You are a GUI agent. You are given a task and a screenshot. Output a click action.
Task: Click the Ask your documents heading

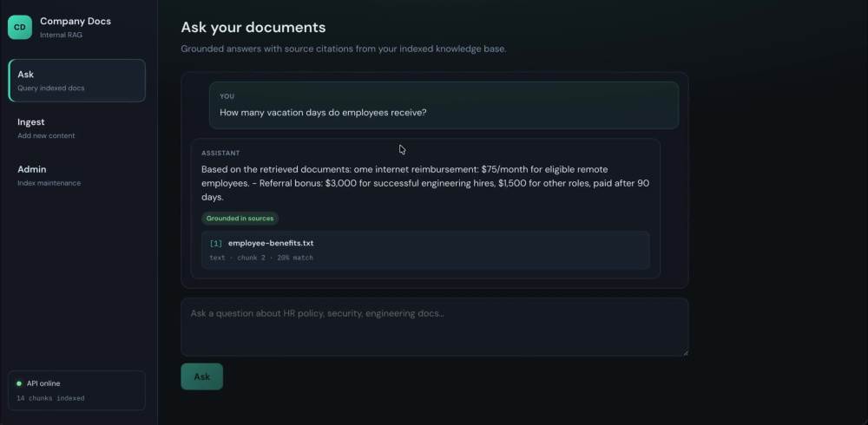pyautogui.click(x=253, y=27)
